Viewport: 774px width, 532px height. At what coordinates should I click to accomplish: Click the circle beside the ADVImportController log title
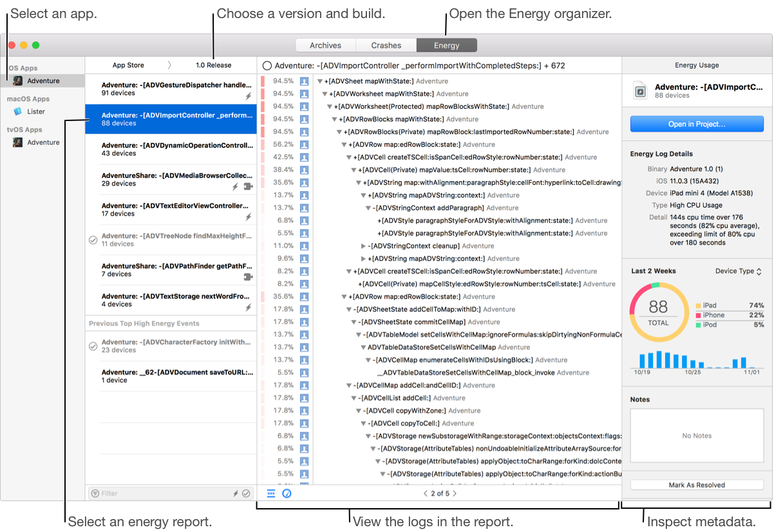click(x=267, y=65)
